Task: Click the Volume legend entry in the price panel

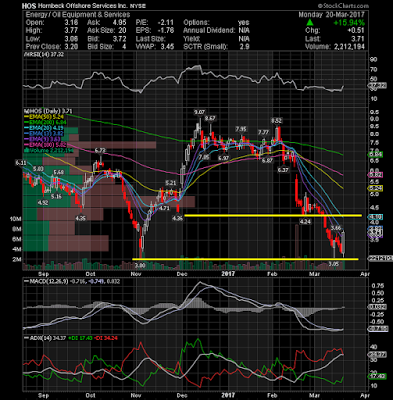Action: click(48, 151)
